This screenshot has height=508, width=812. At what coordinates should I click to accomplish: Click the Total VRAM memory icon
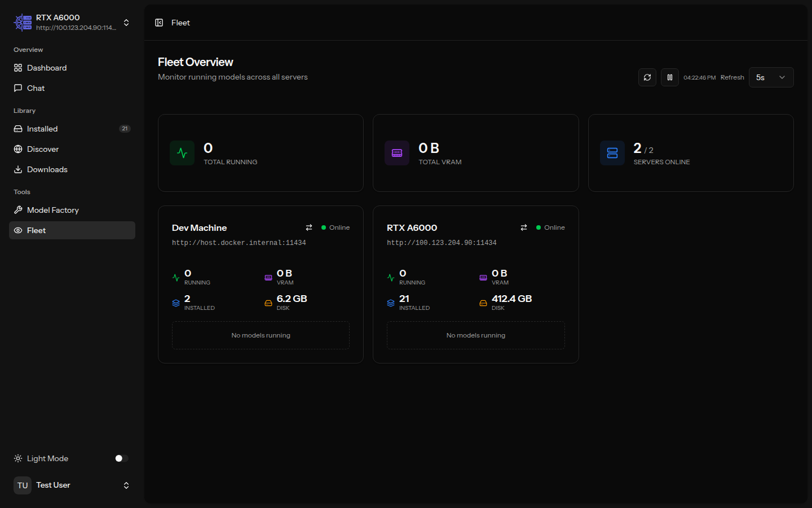click(x=397, y=153)
